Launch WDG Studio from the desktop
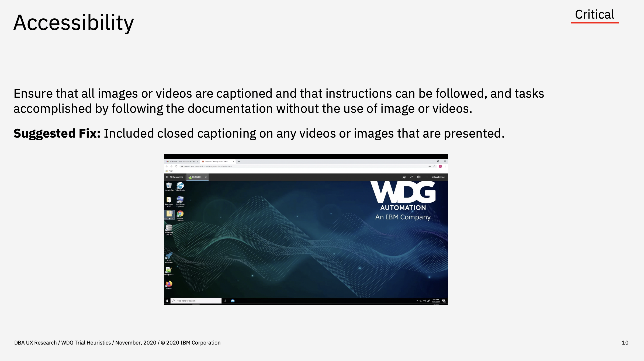The image size is (644, 361). click(180, 186)
